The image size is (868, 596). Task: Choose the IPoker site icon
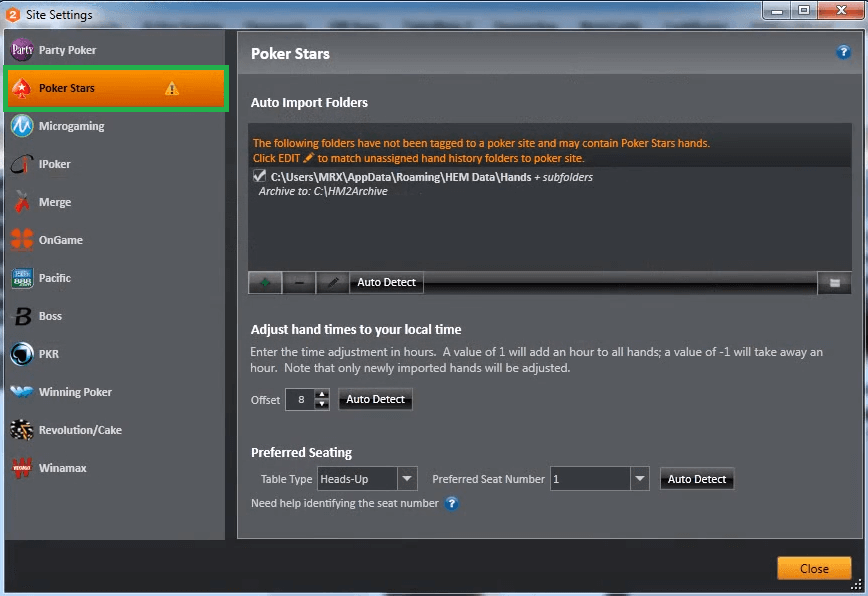click(22, 164)
